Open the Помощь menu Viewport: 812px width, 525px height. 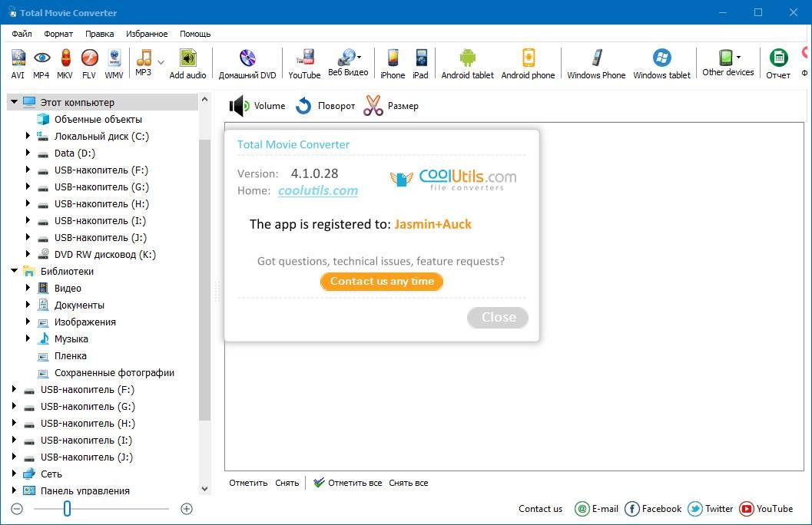(x=195, y=34)
